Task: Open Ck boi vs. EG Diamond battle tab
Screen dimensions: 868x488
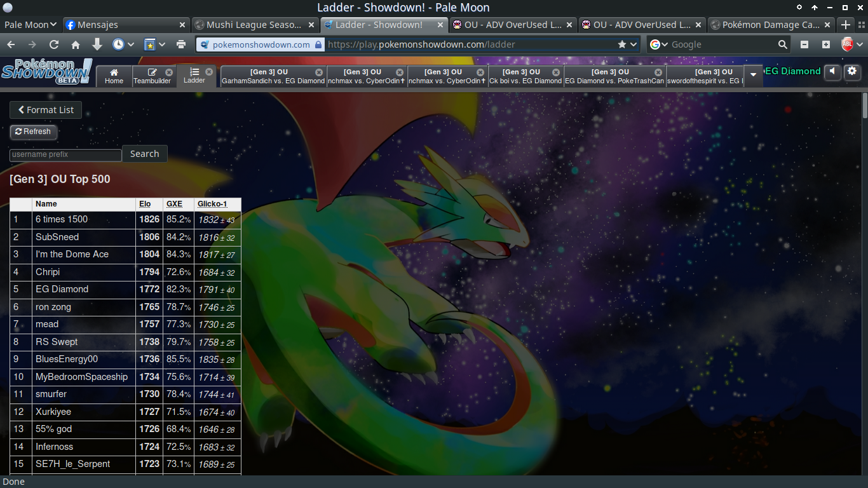Action: pyautogui.click(x=526, y=76)
